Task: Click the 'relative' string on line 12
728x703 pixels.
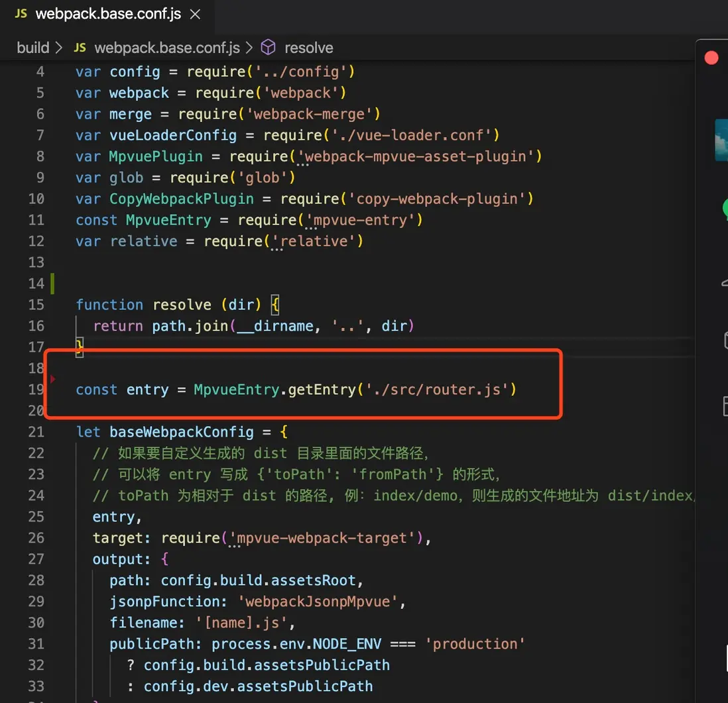Action: [x=314, y=241]
